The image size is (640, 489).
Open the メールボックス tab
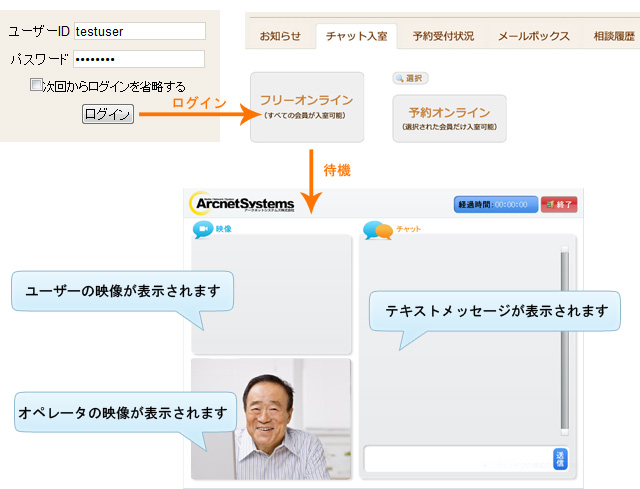[534, 36]
